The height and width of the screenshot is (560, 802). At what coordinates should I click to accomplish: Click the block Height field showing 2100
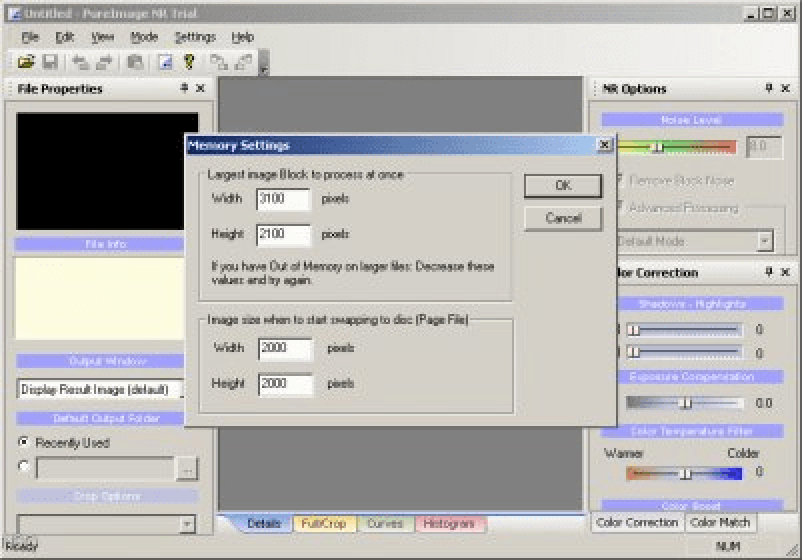pos(283,235)
